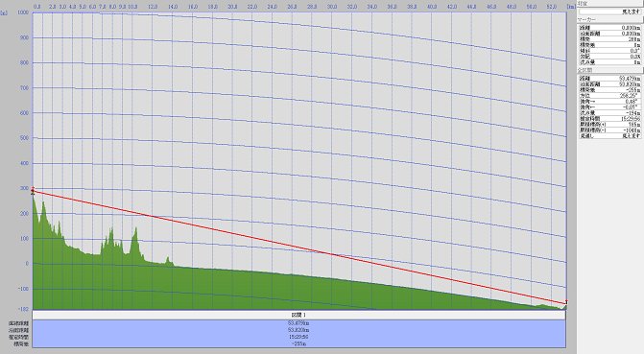Select the elapsed time row showing 15:29:56
Screen dimensions: 644x354
(609, 118)
